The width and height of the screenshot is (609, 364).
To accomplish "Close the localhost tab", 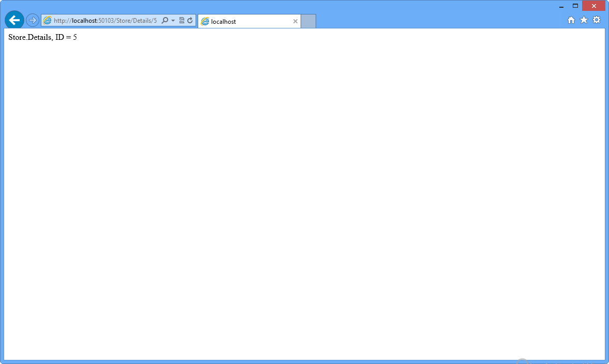I will (295, 21).
